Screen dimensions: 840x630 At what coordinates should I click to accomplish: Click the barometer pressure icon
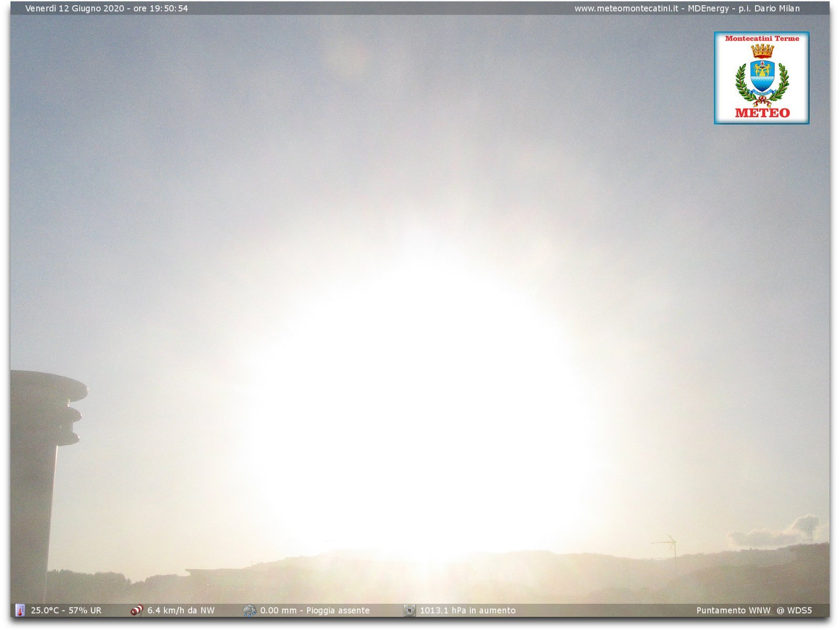point(409,610)
